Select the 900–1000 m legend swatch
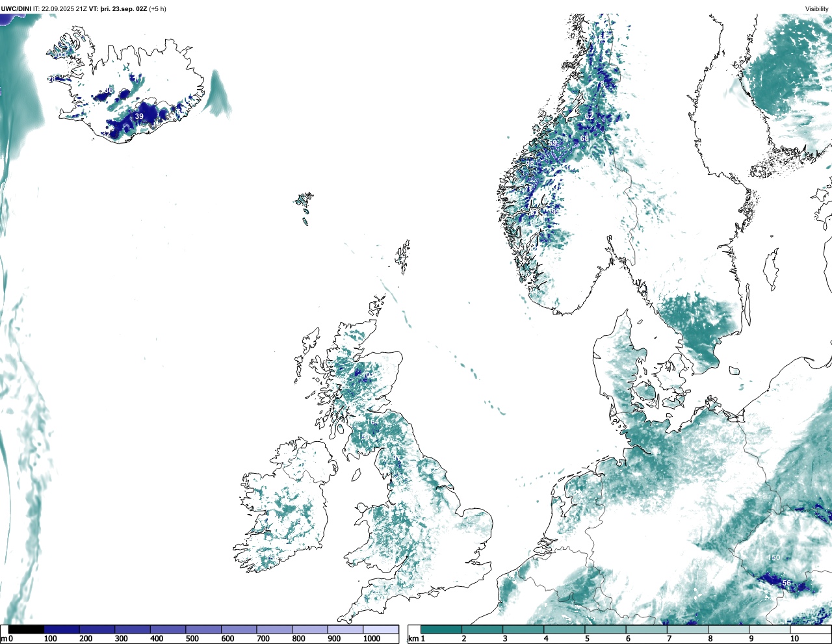Image resolution: width=832 pixels, height=644 pixels. (x=345, y=629)
